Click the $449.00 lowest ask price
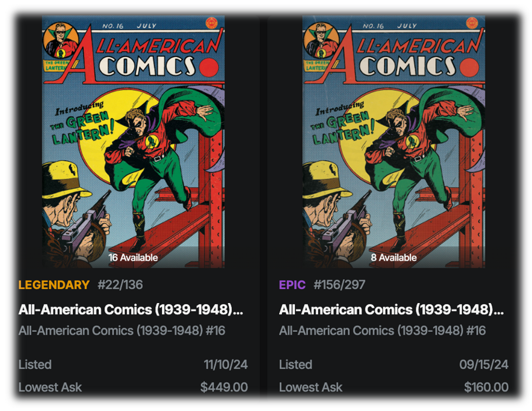The width and height of the screenshot is (532, 411). pos(224,387)
